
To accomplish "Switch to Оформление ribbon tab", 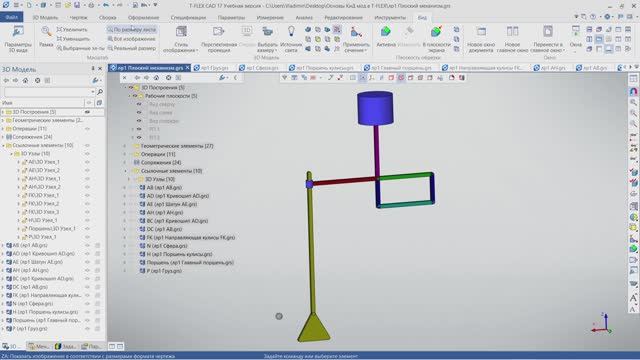I will (x=143, y=18).
